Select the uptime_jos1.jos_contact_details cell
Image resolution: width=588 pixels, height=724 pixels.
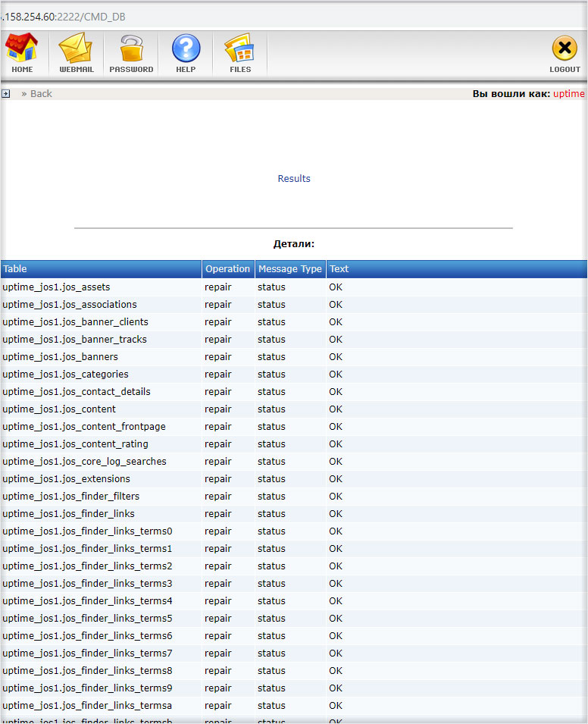[101, 392]
